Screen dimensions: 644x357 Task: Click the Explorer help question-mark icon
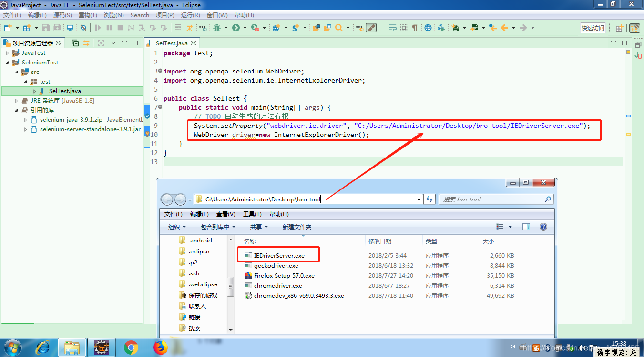pyautogui.click(x=543, y=227)
